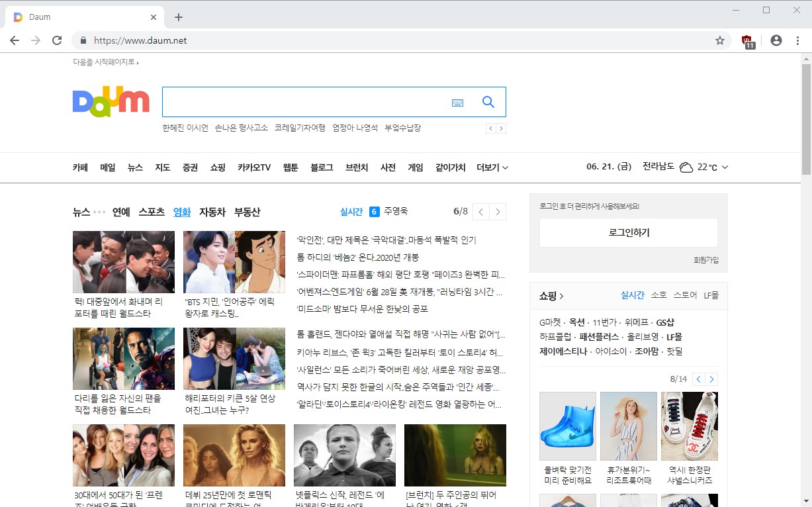This screenshot has height=507, width=812.
Task: Close the Daum tab
Action: click(x=154, y=17)
